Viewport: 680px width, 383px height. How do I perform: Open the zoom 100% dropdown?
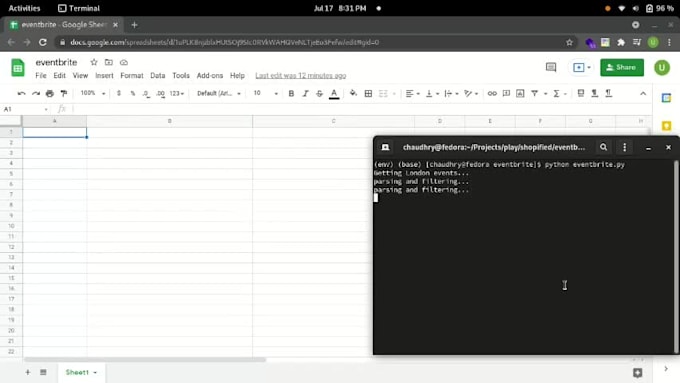93,93
